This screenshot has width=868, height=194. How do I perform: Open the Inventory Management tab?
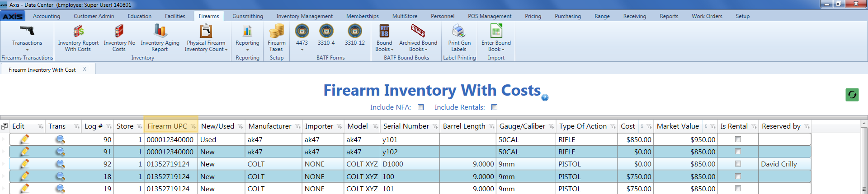pos(305,16)
